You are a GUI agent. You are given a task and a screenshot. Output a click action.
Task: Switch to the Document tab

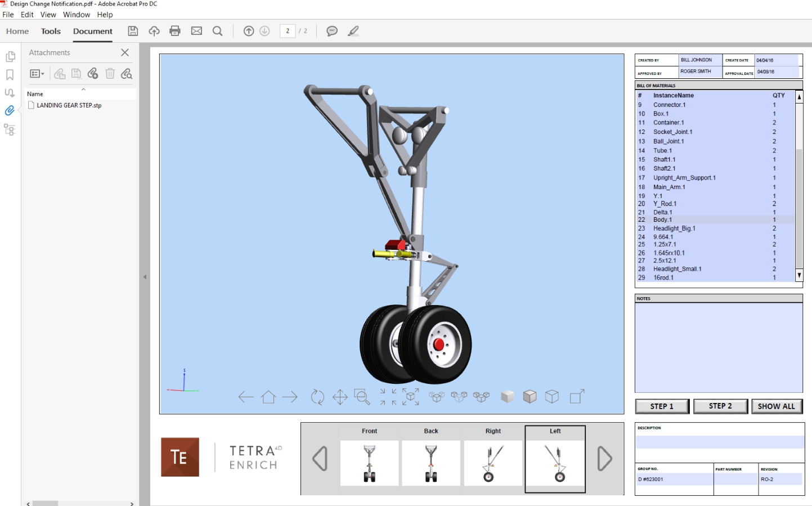pos(93,32)
